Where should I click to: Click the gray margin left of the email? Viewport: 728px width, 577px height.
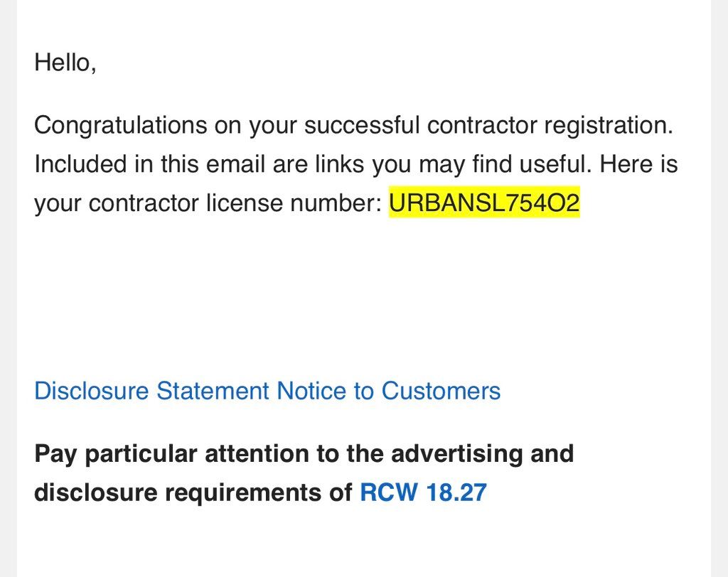(8, 284)
